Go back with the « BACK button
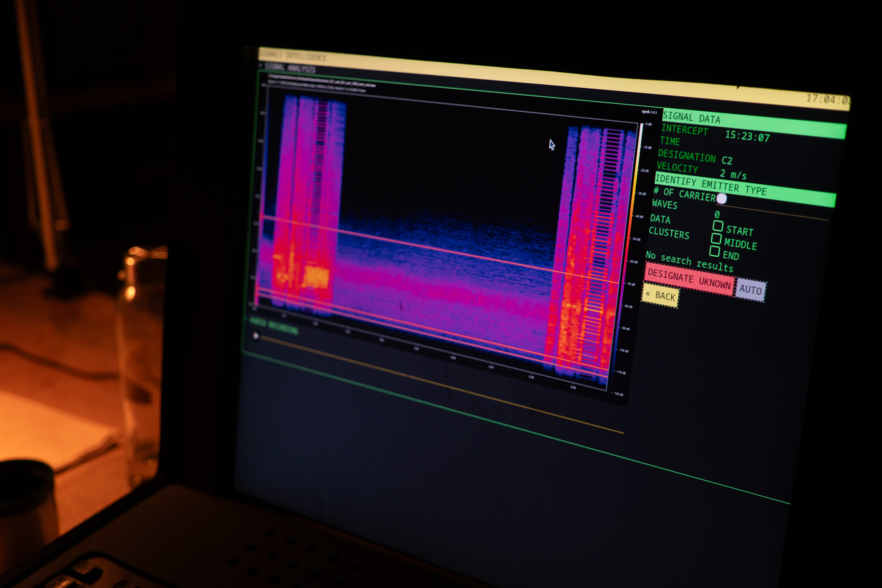 coord(661,296)
